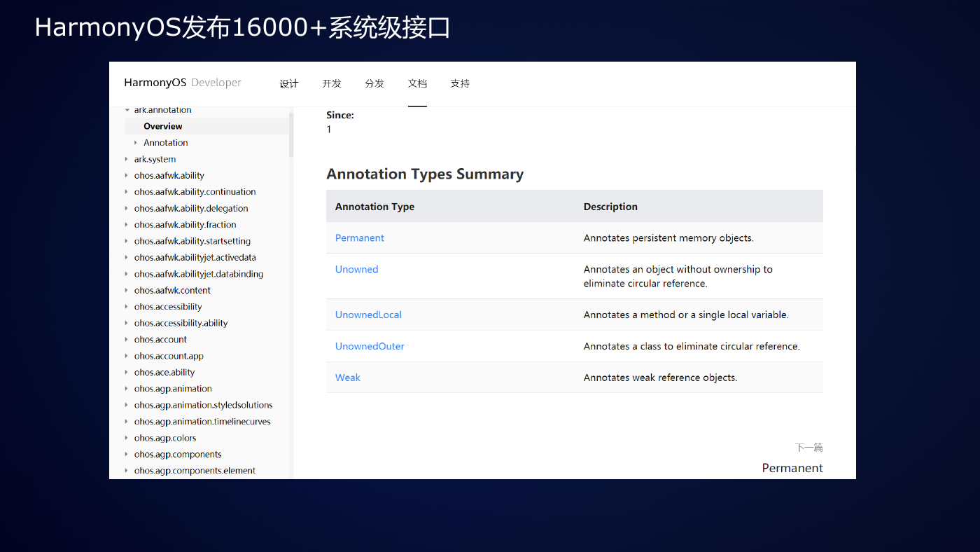The width and height of the screenshot is (980, 552).
Task: Go to next article Permanent
Action: (x=792, y=468)
